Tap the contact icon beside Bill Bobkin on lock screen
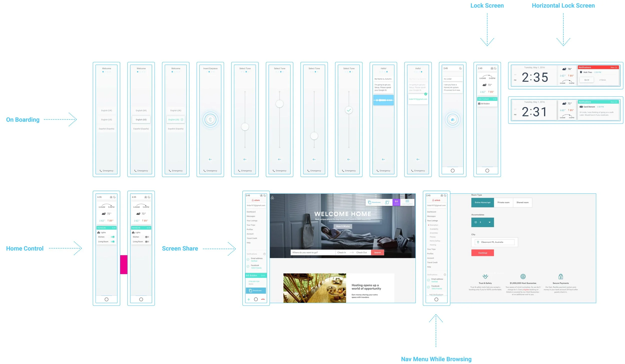This screenshot has width=625, height=364. click(479, 104)
